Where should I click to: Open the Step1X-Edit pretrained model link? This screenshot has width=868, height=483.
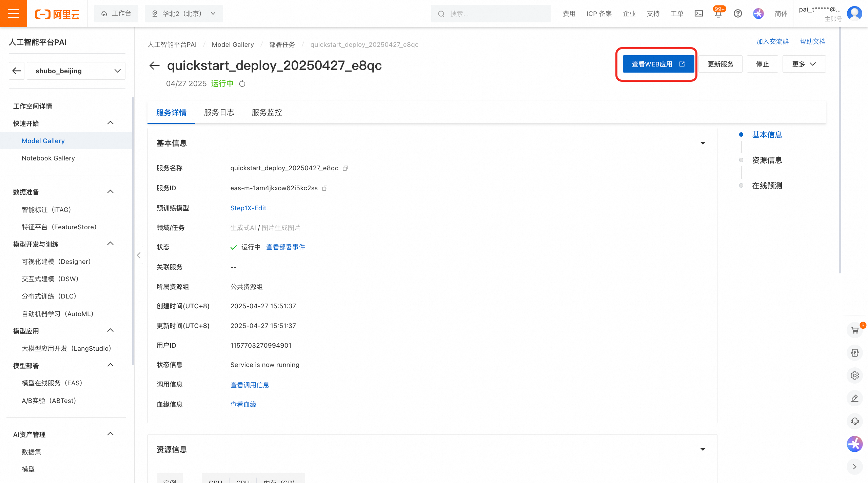tap(248, 208)
